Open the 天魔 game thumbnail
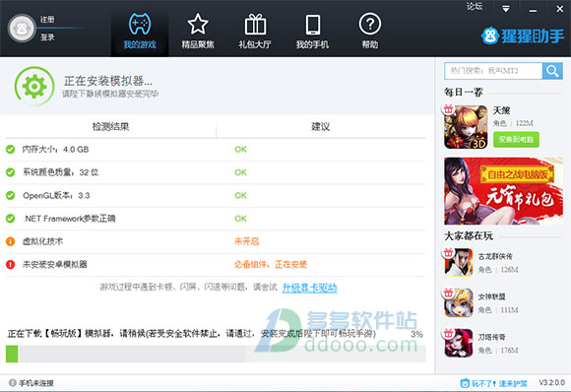Image resolution: width=571 pixels, height=392 pixels. (x=466, y=127)
